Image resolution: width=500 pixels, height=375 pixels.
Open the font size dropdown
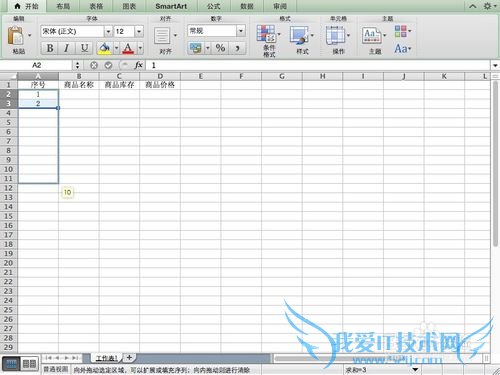point(139,31)
